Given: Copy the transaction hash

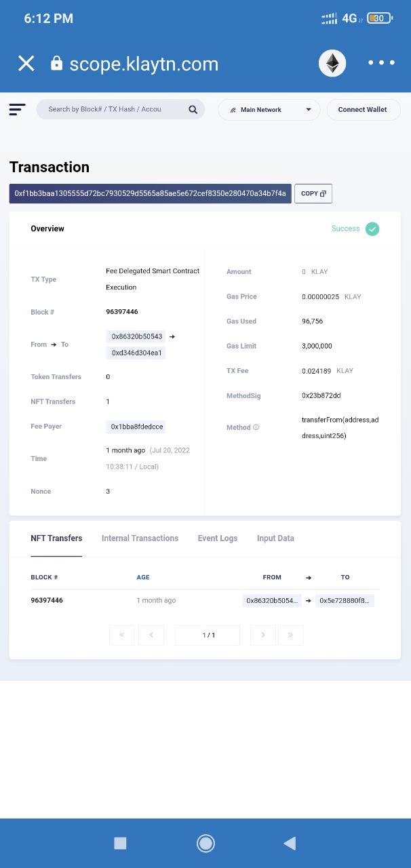Looking at the screenshot, I should coord(313,193).
